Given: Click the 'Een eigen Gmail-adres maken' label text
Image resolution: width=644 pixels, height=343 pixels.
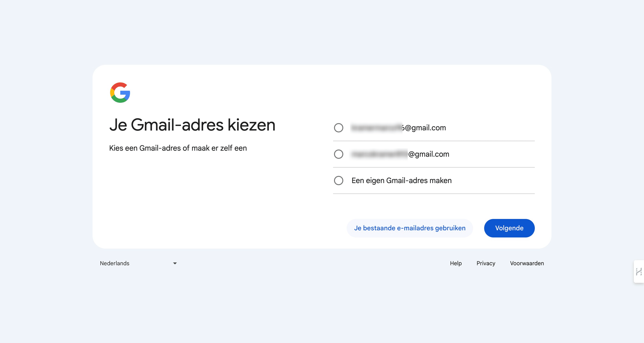Looking at the screenshot, I should pos(401,180).
